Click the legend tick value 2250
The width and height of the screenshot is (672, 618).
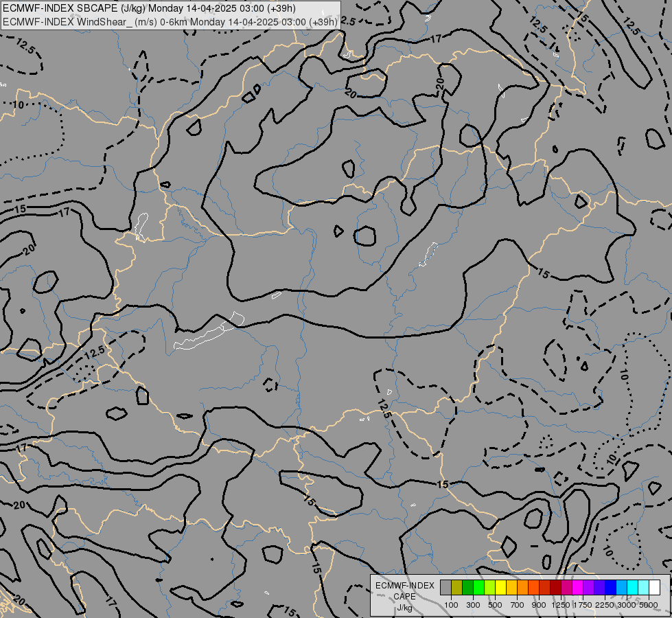click(605, 605)
